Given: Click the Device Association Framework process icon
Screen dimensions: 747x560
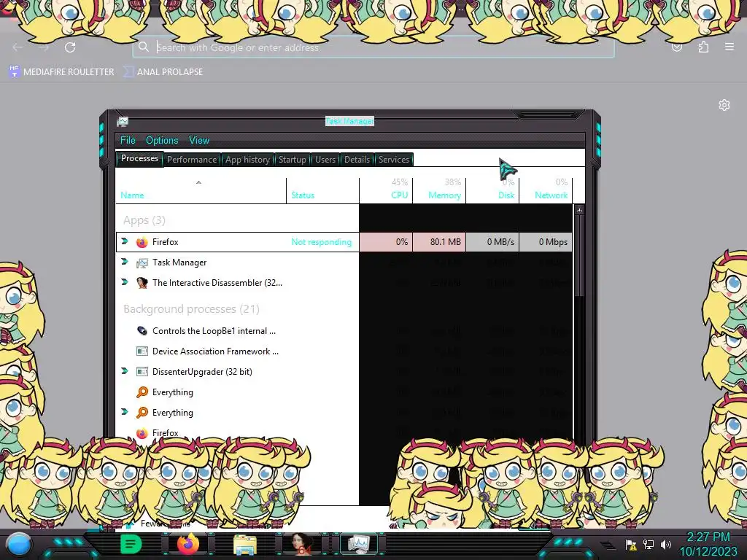Looking at the screenshot, I should click(142, 351).
